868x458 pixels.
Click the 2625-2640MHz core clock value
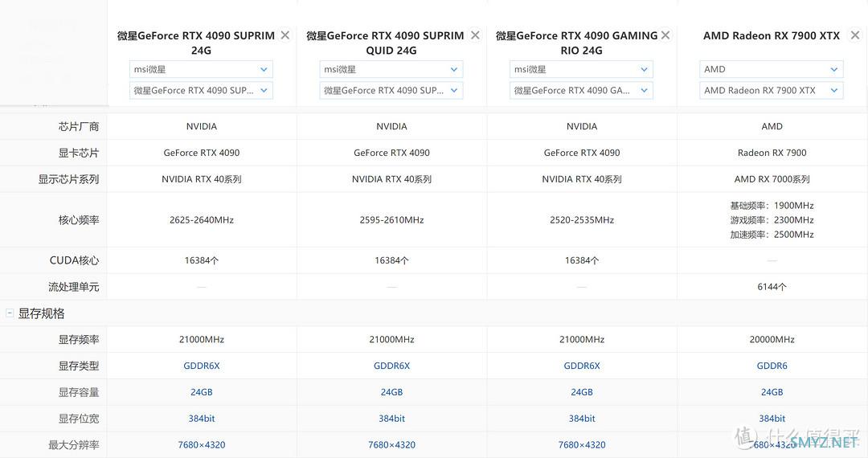pyautogui.click(x=202, y=220)
